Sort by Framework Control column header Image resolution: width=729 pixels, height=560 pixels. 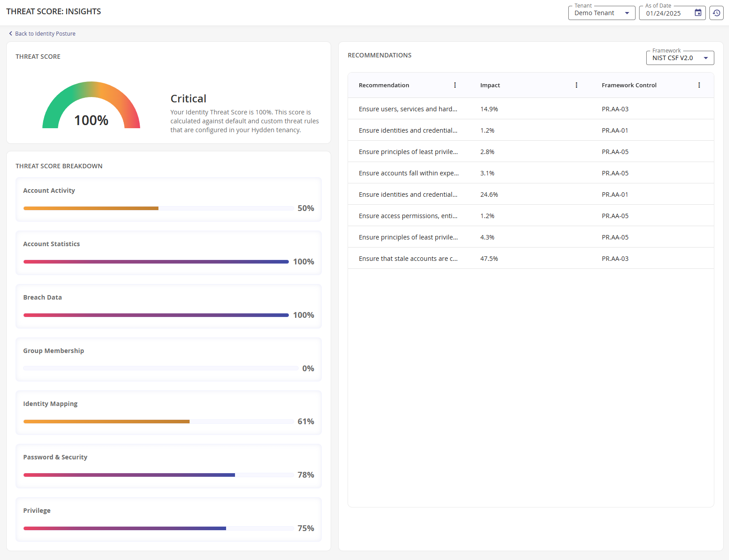pos(629,85)
